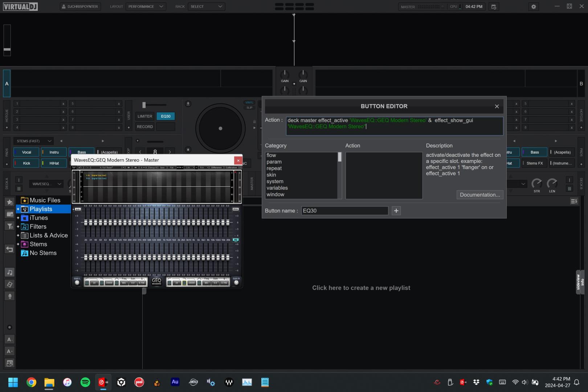Click the stop button on deck A jogwheel

pos(188,149)
